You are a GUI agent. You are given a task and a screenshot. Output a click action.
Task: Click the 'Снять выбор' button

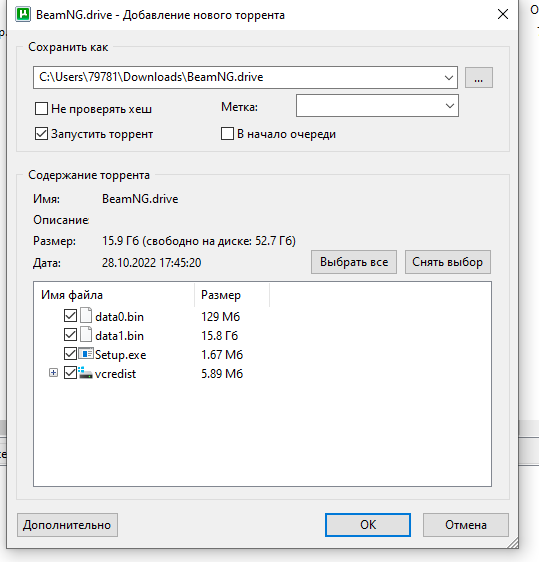[448, 262]
